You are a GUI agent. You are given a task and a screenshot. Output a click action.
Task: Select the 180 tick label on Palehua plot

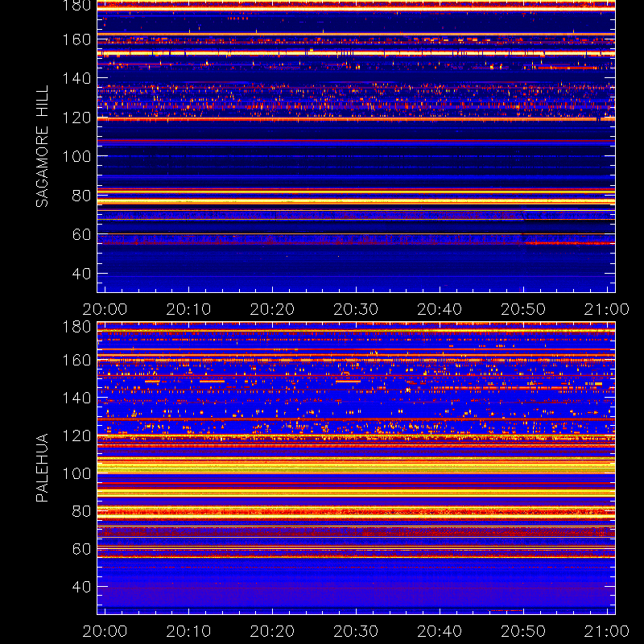point(76,327)
